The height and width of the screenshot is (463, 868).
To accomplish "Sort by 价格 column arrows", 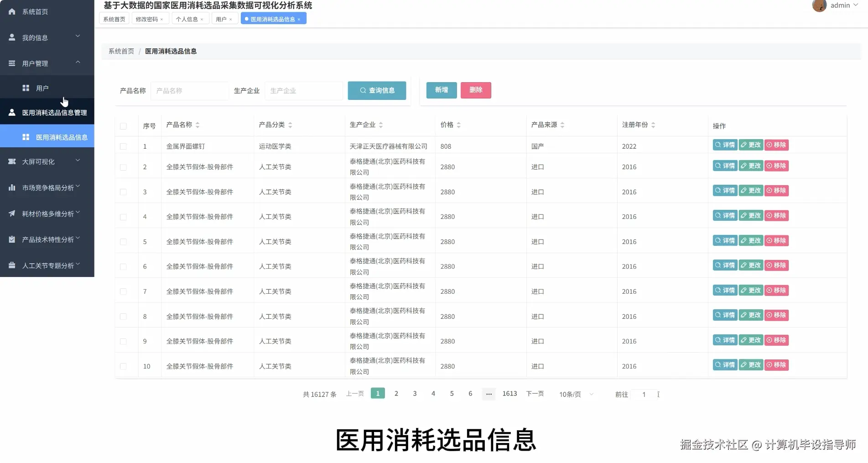I will pos(458,125).
